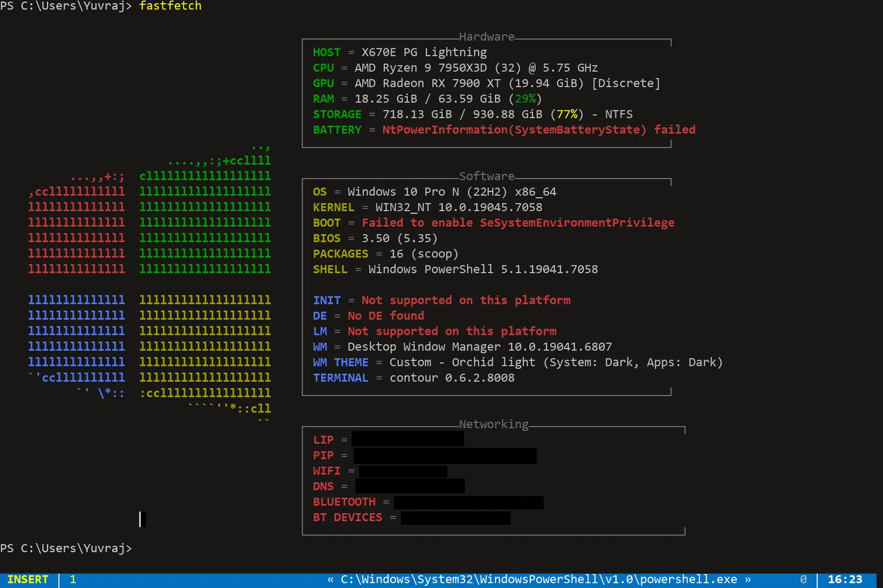This screenshot has height=588, width=883.
Task: Toggle the INSERT mode indicator
Action: pos(28,579)
